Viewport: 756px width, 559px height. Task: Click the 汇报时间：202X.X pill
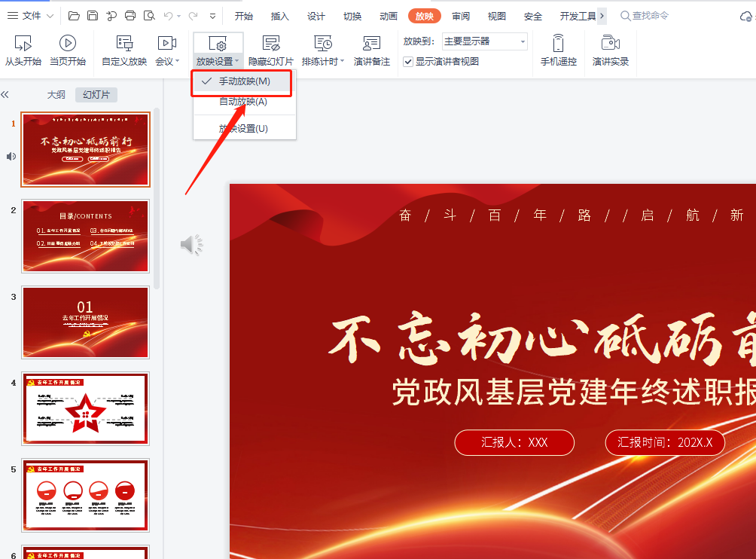[665, 442]
